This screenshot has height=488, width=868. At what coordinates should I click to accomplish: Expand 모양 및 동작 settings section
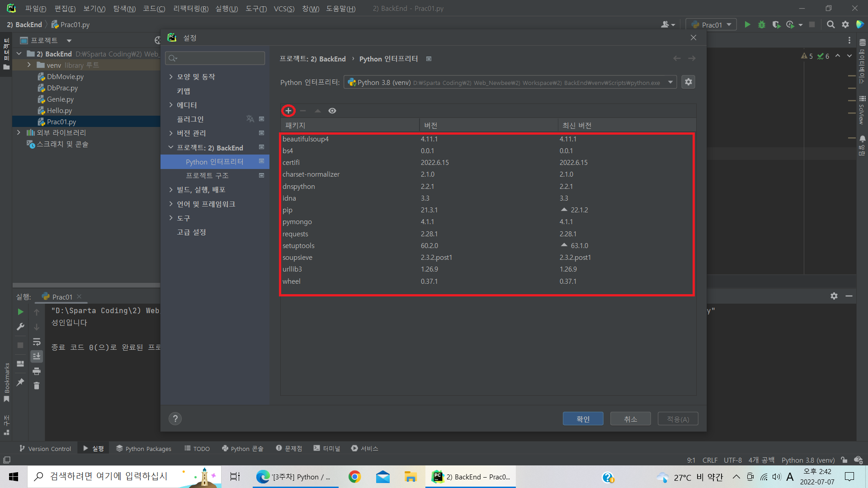click(171, 77)
